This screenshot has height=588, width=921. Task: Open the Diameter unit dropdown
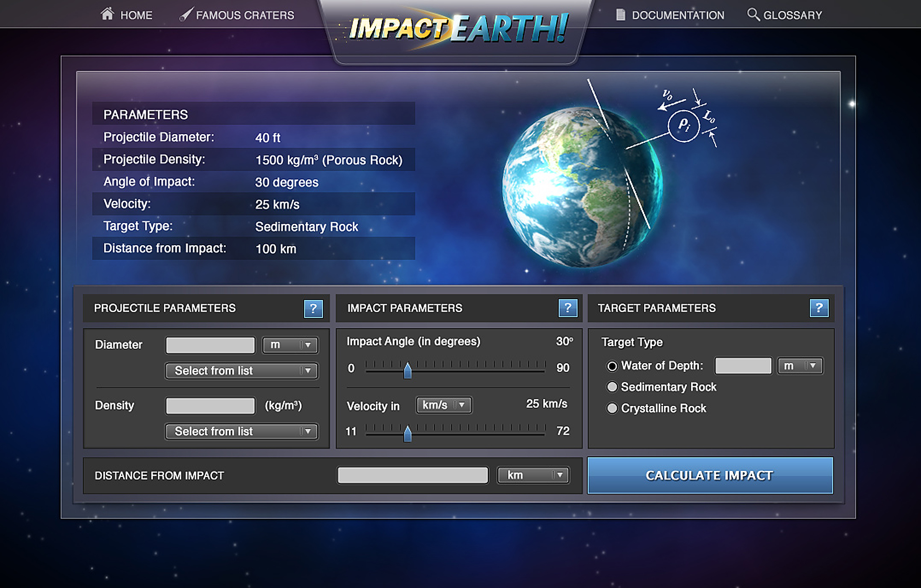(290, 345)
